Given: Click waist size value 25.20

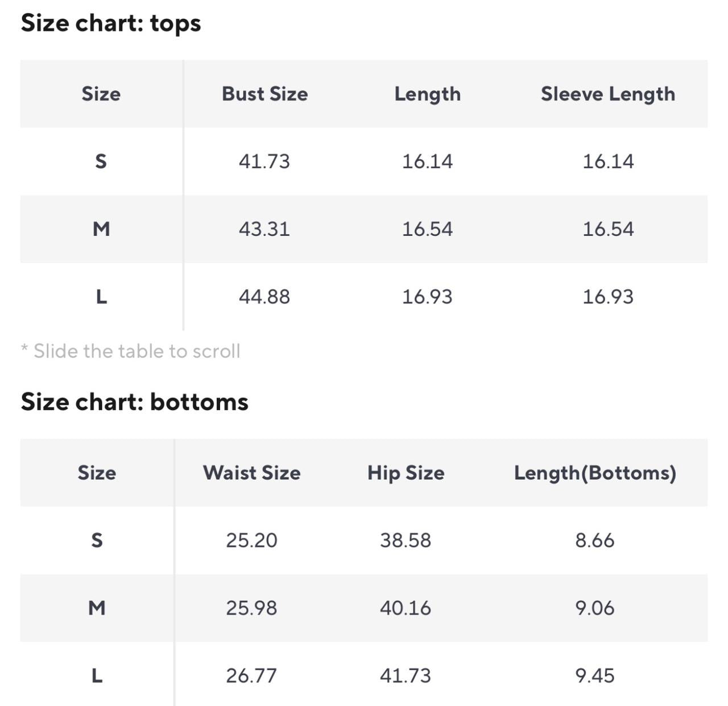Looking at the screenshot, I should point(251,540).
